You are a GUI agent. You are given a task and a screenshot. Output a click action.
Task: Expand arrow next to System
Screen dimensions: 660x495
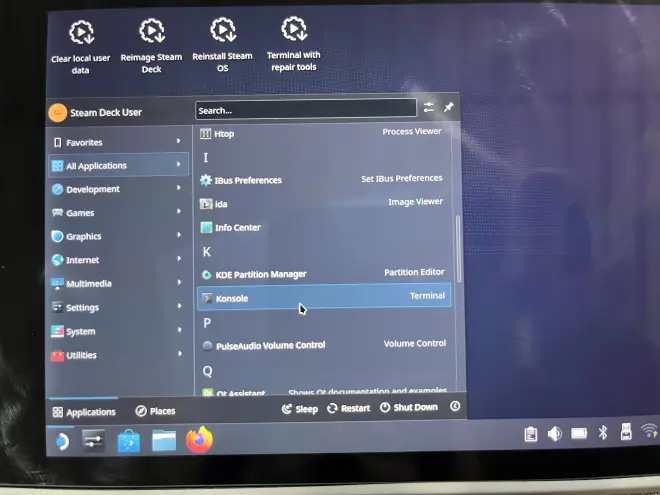click(x=180, y=330)
